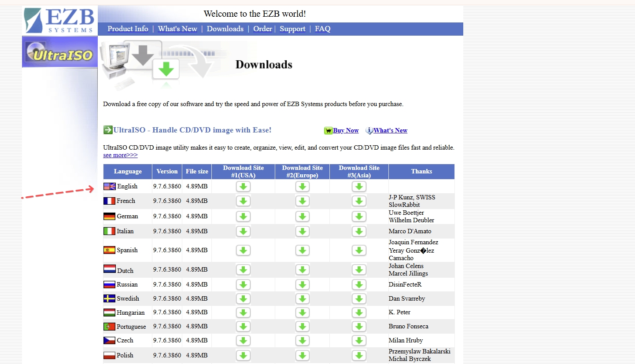Click the French flag icon
The height and width of the screenshot is (364, 635).
[110, 201]
